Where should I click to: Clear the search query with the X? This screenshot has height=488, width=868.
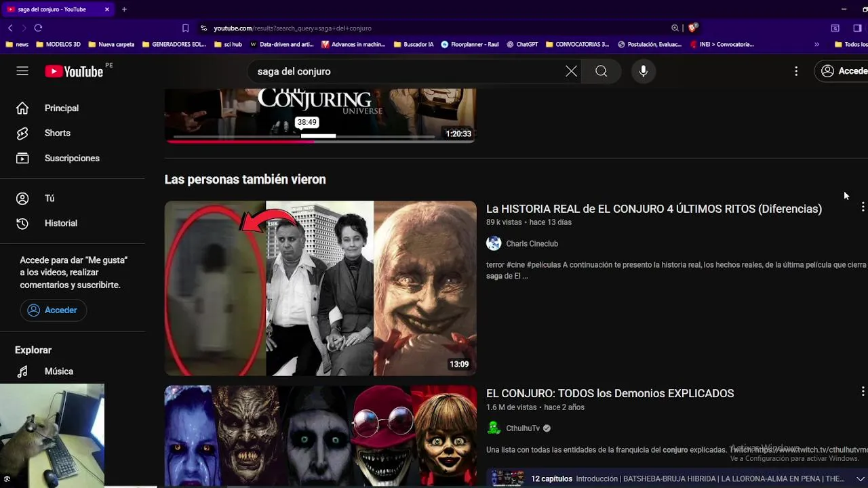point(572,71)
